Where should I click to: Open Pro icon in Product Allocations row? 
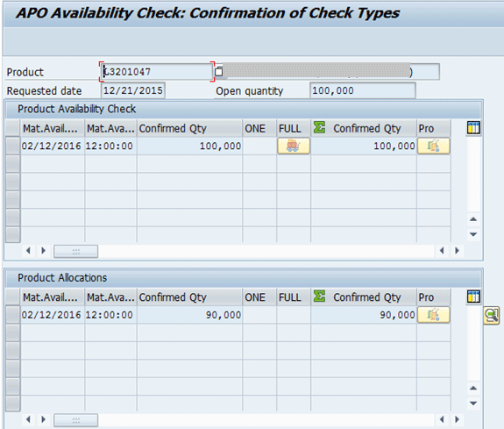[x=433, y=315]
